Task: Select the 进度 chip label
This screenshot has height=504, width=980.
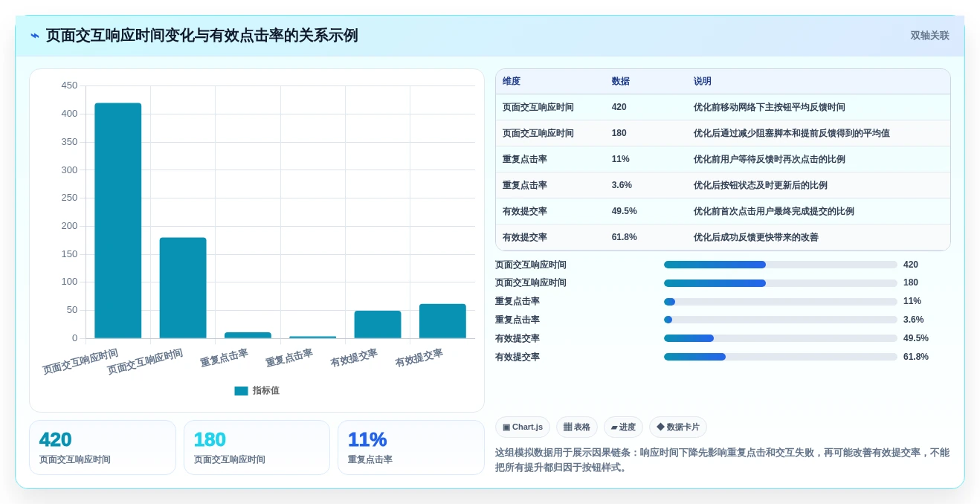Action: [628, 427]
